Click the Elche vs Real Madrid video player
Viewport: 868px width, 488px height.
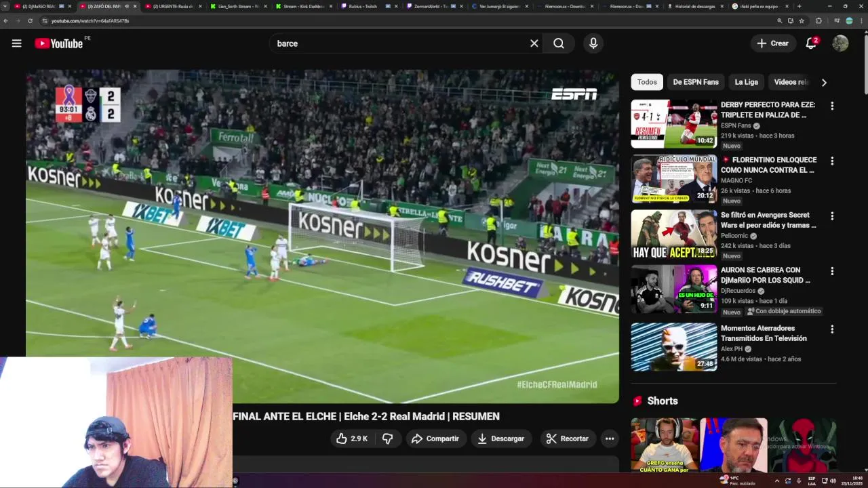[322, 236]
